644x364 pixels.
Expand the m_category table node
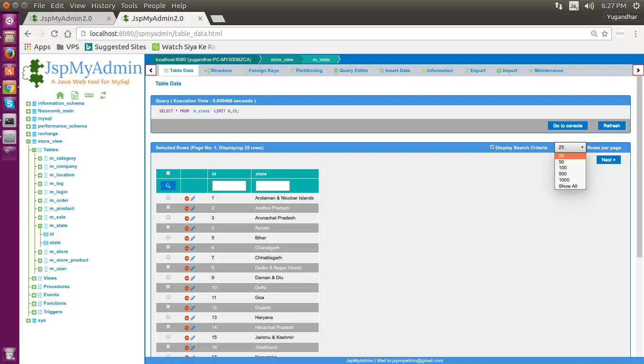pyautogui.click(x=40, y=158)
